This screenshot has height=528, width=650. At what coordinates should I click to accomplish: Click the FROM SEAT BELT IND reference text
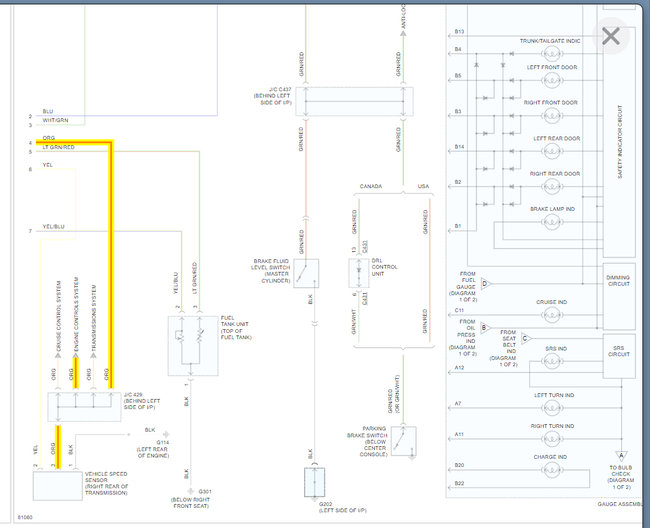(504, 348)
